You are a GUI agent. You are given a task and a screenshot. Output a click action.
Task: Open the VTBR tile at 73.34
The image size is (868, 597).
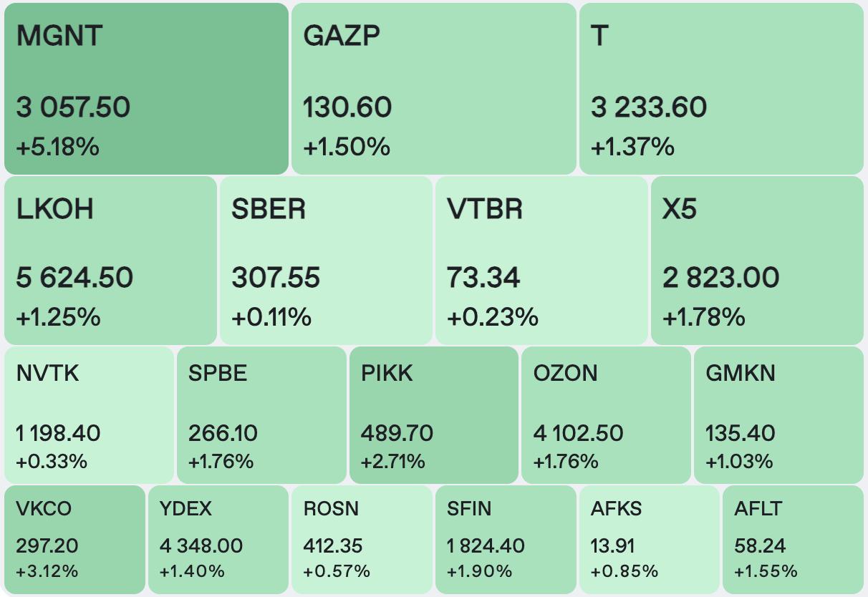[x=541, y=261]
